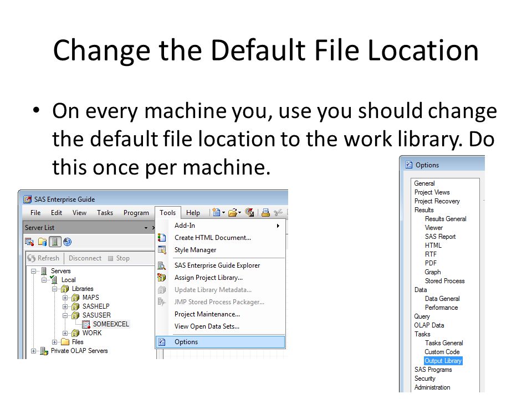Choose Project Maintenance... from Tools menu
This screenshot has width=532, height=399.
pyautogui.click(x=221, y=315)
